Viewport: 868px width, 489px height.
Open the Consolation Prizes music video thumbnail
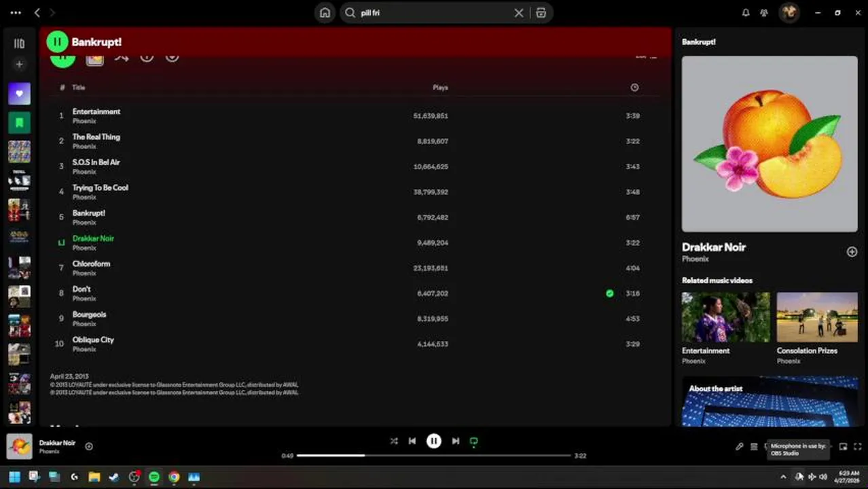(x=817, y=317)
